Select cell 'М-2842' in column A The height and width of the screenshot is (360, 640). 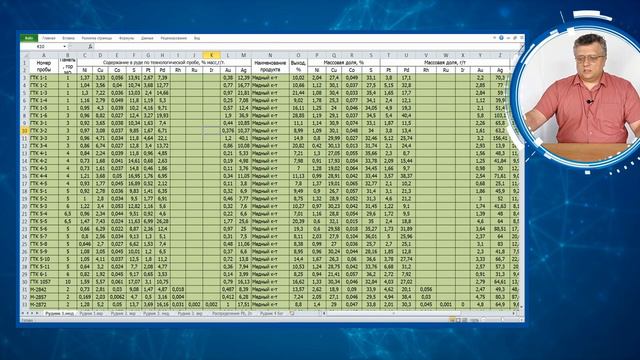[x=44, y=289]
